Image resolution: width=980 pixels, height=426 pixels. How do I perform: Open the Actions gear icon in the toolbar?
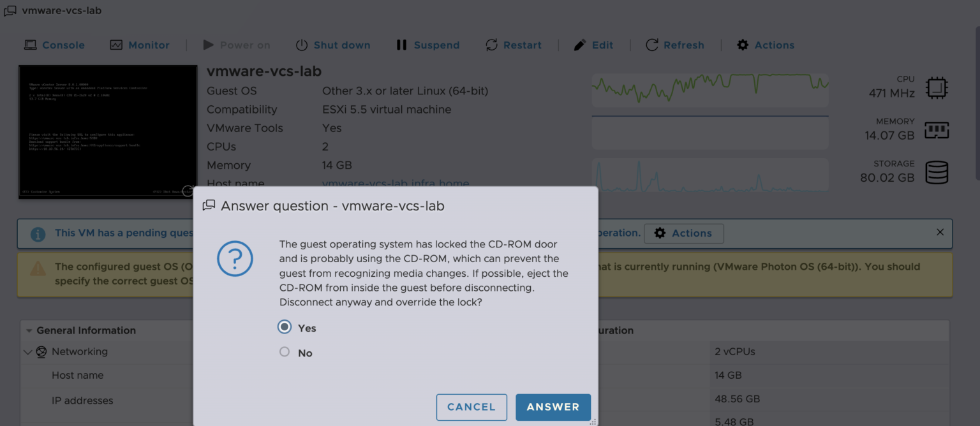click(x=743, y=45)
